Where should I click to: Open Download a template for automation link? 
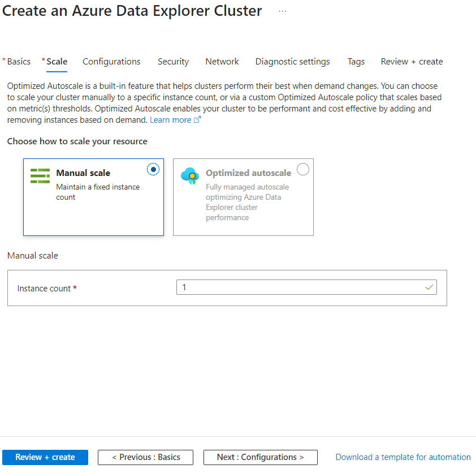pyautogui.click(x=403, y=457)
